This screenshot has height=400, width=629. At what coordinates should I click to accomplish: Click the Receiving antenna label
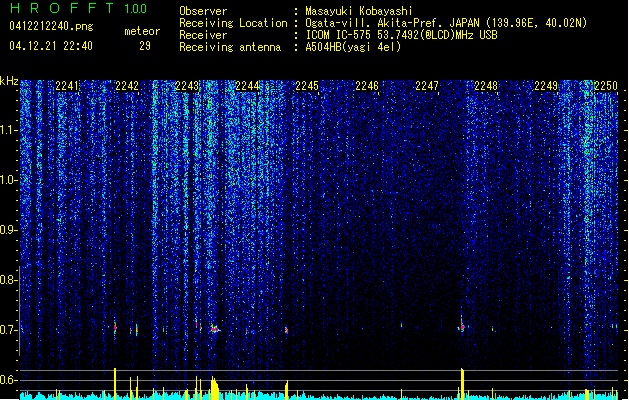click(230, 47)
